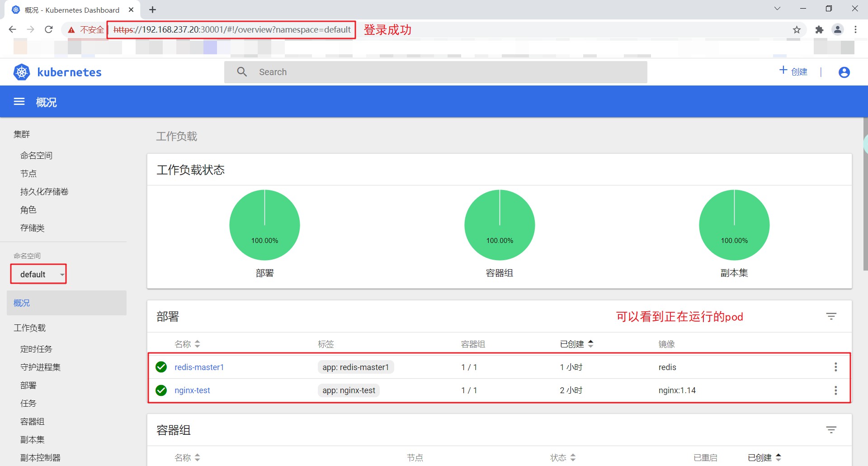
Task: Go forward in the browser
Action: [x=30, y=29]
